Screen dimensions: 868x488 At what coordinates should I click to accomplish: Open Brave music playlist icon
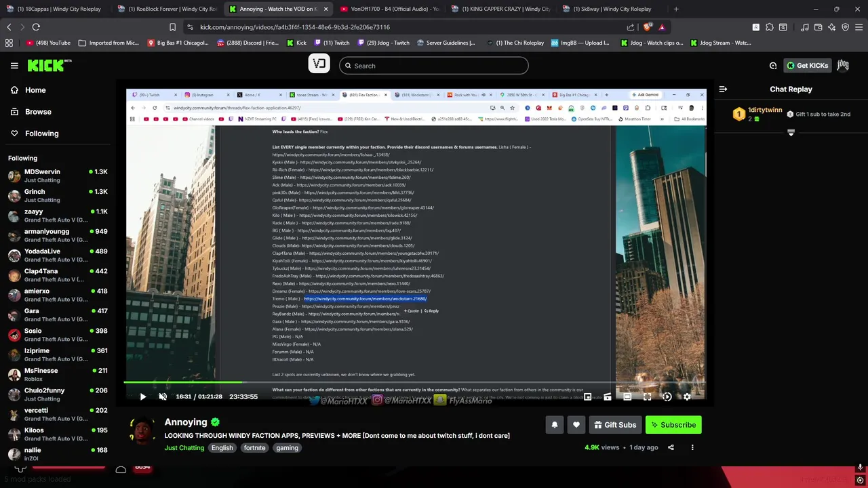[804, 27]
